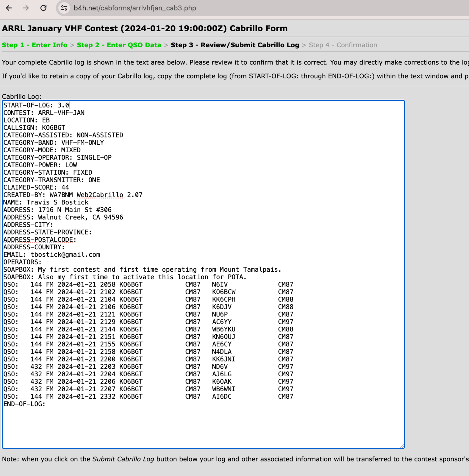Screen dimensions: 469x476
Task: Click the ADDRESS: Walnut Creek, CA 94596 line
Action: [63, 217]
